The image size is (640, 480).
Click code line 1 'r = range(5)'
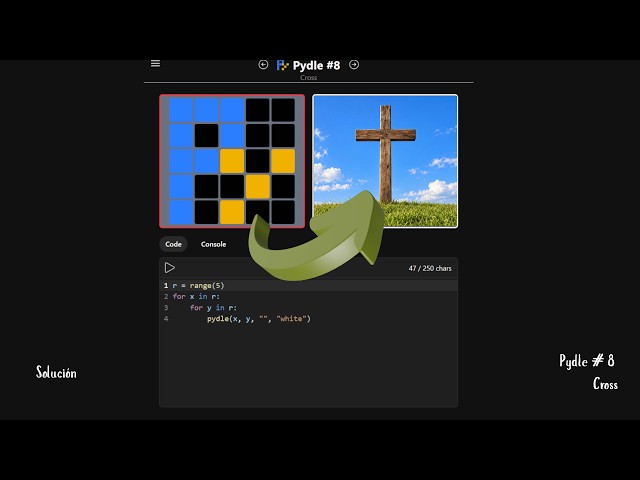coord(198,285)
